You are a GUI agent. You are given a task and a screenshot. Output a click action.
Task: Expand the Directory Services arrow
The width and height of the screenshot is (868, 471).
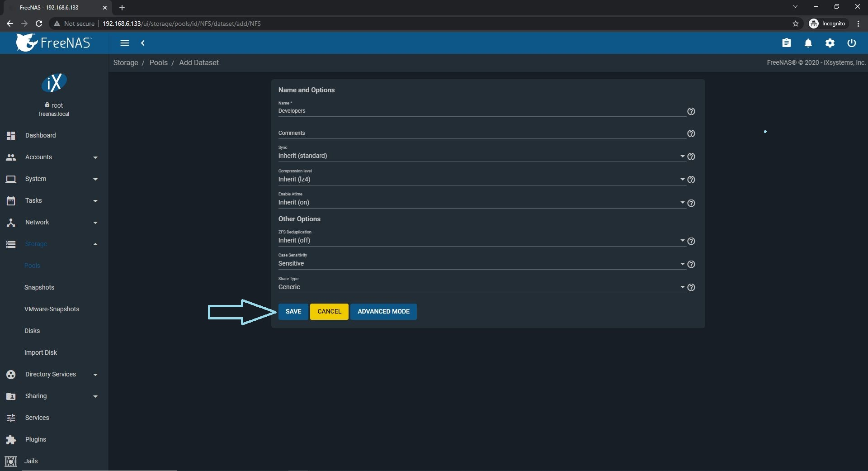95,375
